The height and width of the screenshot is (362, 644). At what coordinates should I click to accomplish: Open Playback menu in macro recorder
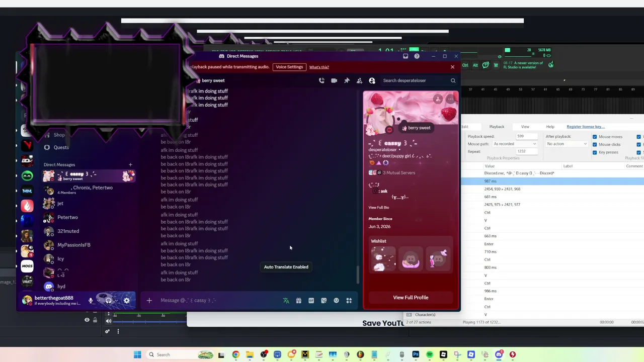pos(497,127)
